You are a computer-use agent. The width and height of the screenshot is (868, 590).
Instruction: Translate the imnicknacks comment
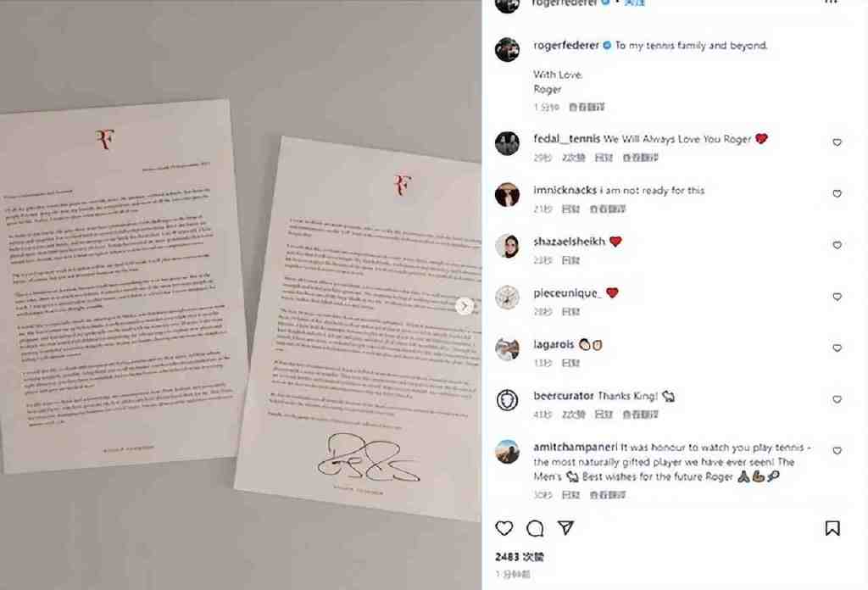pyautogui.click(x=607, y=209)
